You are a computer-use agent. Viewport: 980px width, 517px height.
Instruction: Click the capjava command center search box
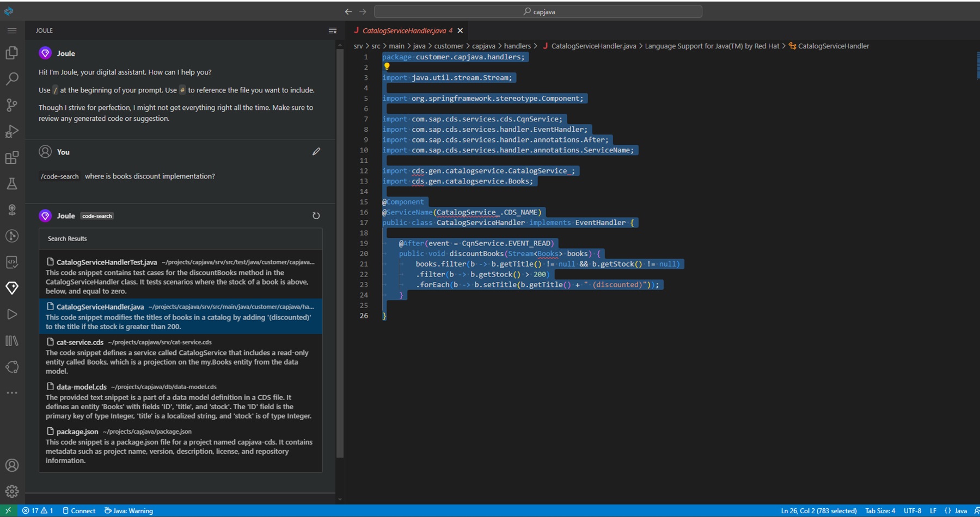538,11
